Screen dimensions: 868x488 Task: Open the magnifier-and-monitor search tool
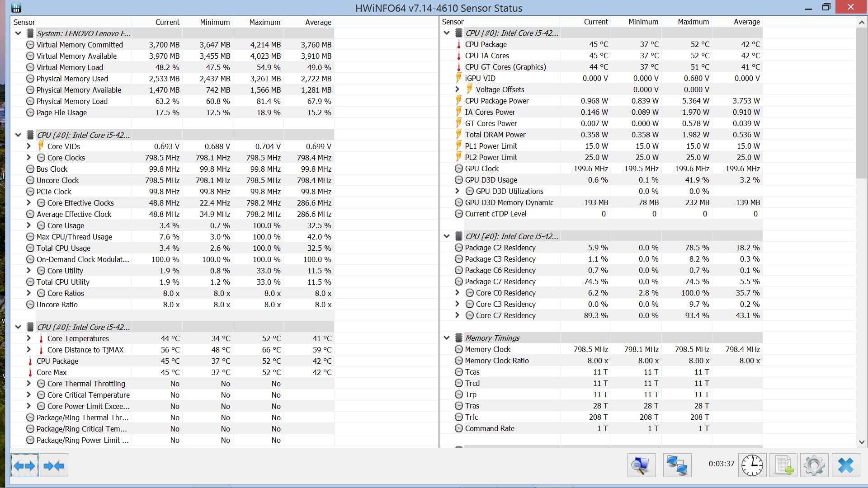tap(641, 465)
